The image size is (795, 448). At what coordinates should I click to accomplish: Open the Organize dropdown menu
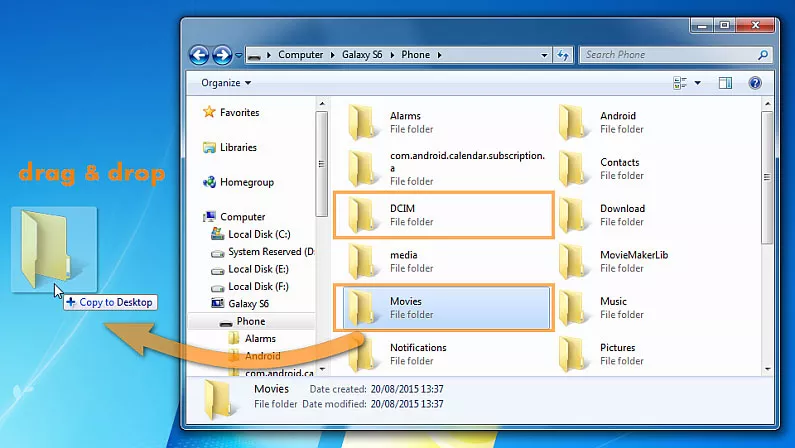(x=226, y=83)
